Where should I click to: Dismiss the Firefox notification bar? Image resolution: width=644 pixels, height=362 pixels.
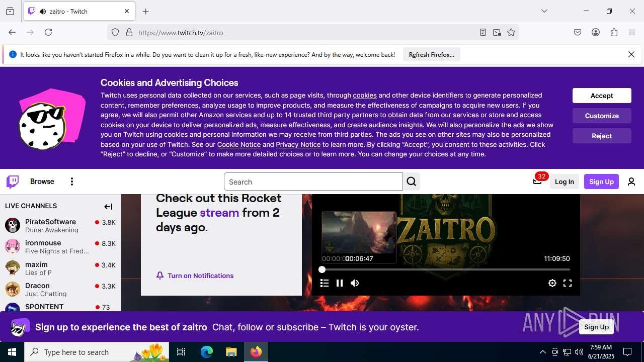click(631, 54)
